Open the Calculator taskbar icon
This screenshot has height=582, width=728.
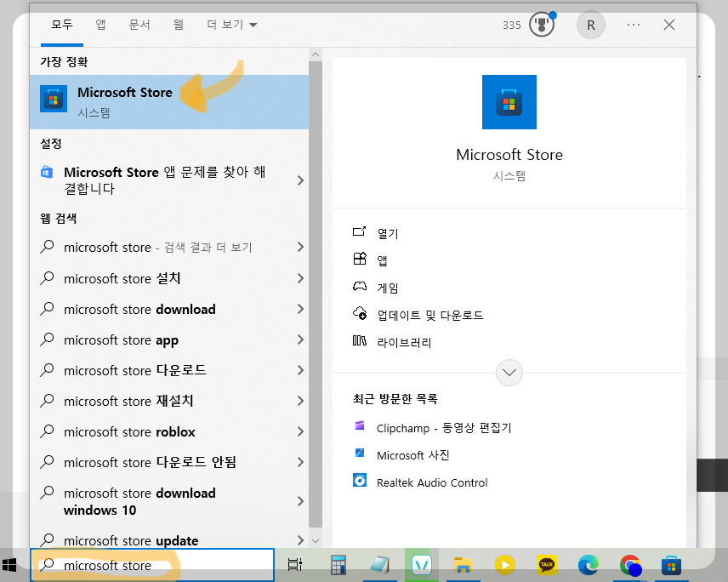(x=338, y=565)
